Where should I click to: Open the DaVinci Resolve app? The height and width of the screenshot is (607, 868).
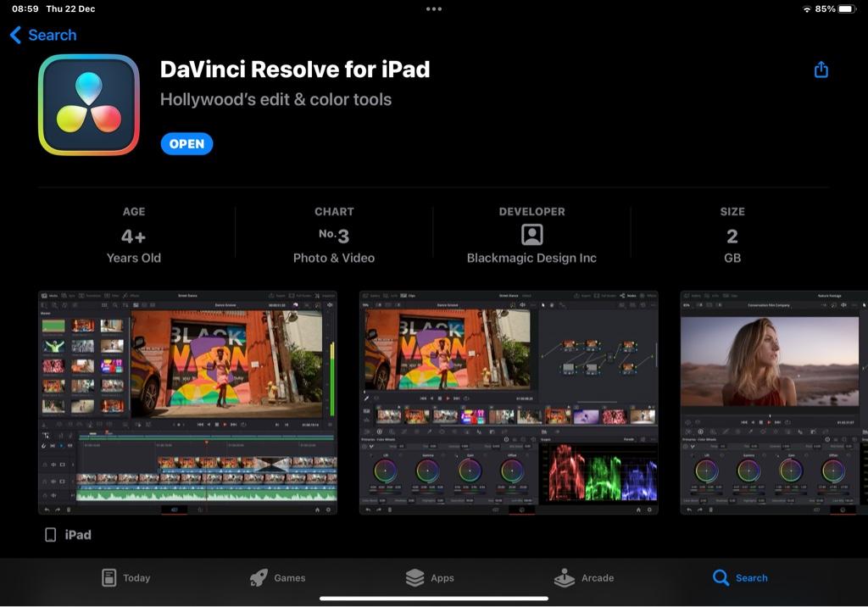pyautogui.click(x=186, y=144)
